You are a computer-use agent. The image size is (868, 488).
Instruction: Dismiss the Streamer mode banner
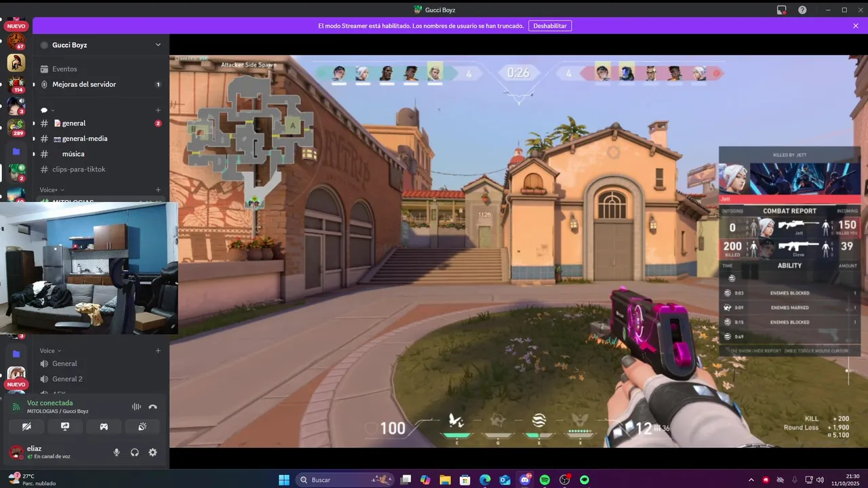pos(856,26)
